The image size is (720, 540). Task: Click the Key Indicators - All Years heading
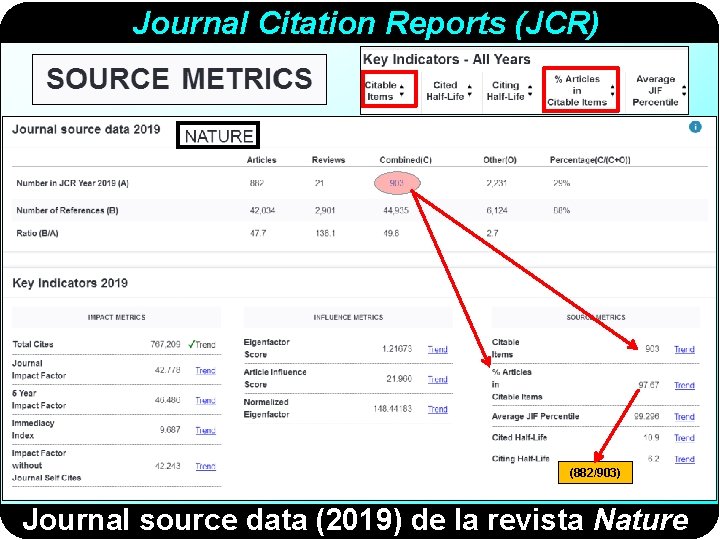click(446, 59)
